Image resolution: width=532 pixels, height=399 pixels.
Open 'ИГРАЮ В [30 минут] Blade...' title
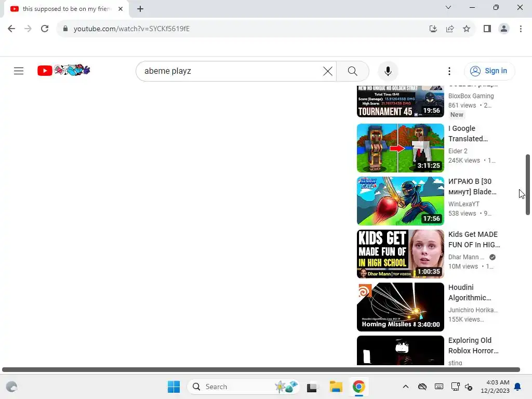472,187
